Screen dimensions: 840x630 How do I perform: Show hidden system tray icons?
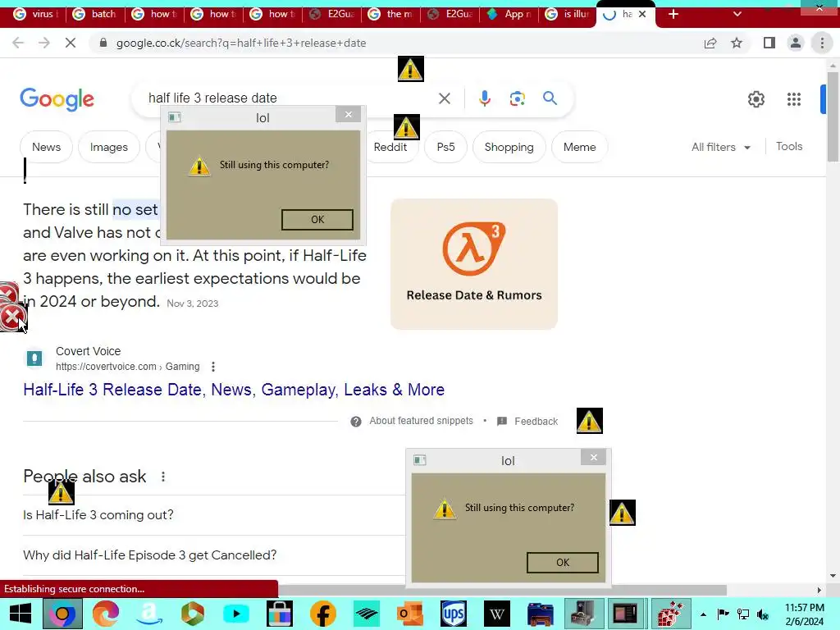(x=703, y=614)
